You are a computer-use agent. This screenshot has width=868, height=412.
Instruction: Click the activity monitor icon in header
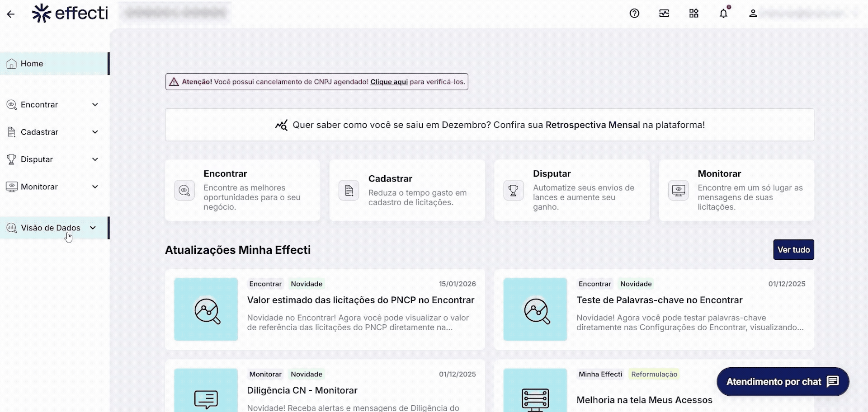point(664,14)
